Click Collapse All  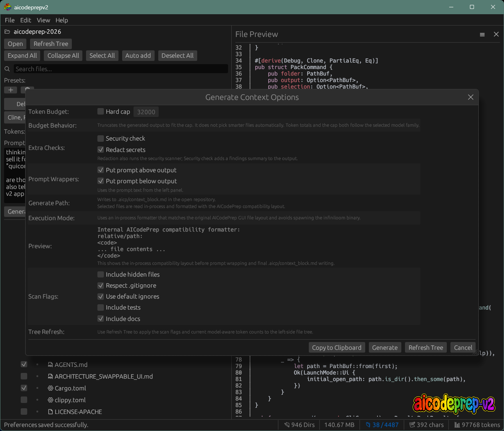coord(63,56)
